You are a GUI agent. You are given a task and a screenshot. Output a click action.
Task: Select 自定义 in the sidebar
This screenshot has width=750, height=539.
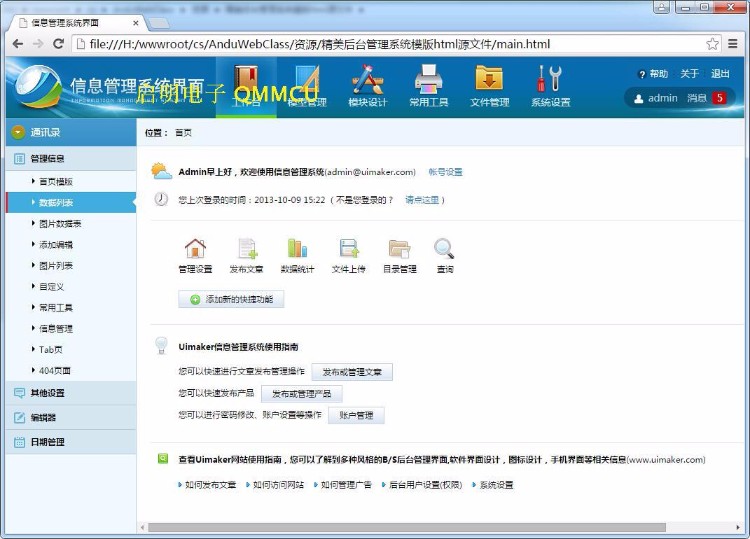point(52,286)
